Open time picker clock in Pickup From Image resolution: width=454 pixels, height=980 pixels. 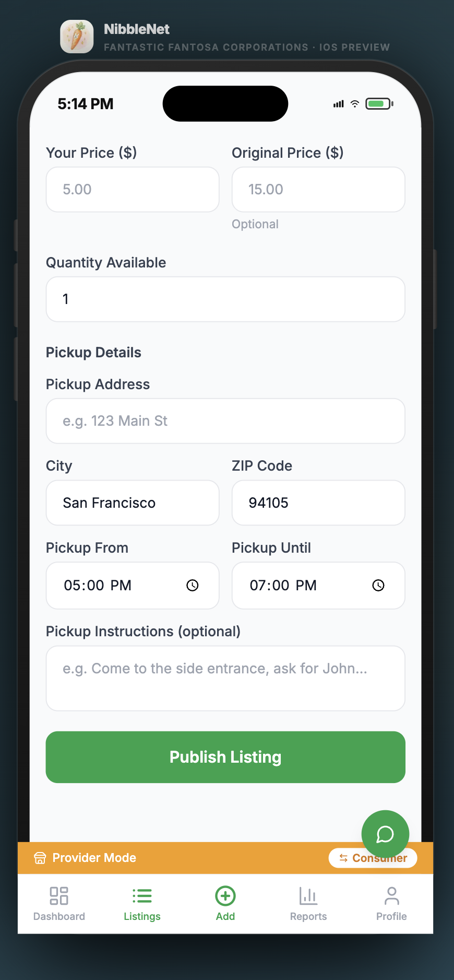193,586
